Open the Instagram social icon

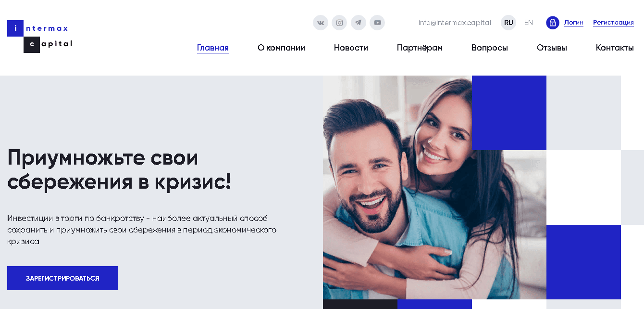pos(339,23)
